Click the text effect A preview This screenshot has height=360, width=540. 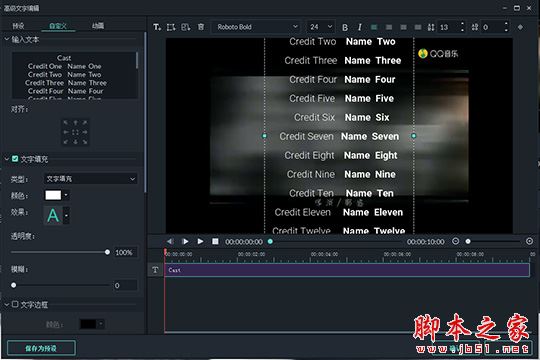[53, 216]
